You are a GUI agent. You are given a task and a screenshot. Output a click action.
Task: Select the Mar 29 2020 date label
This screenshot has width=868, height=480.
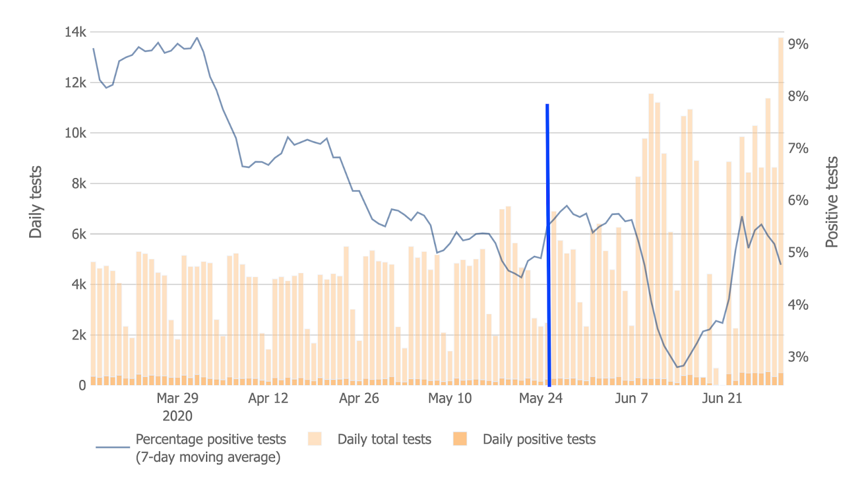coord(177,406)
